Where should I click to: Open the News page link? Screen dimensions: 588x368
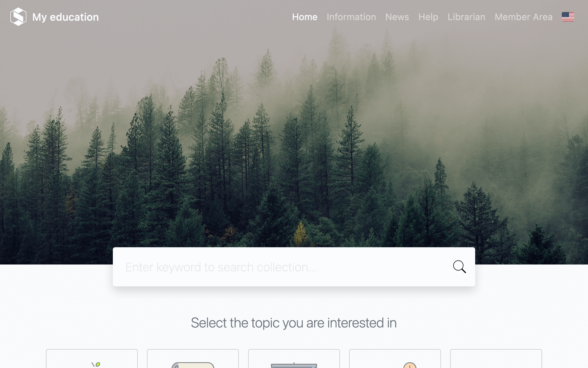pos(397,17)
